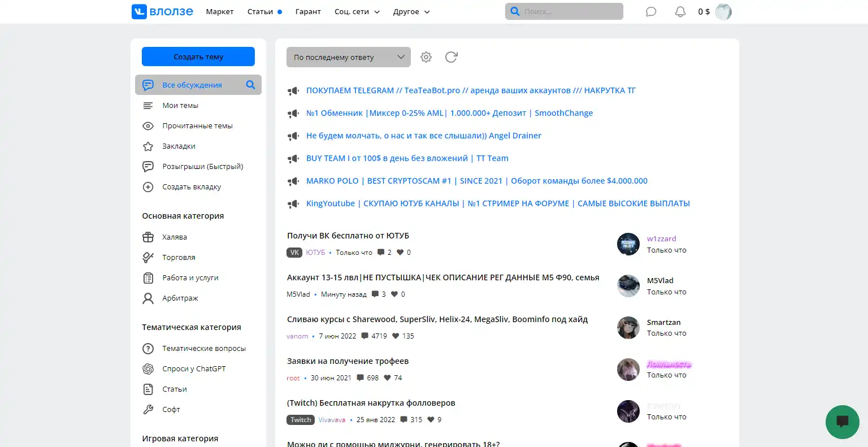Open thread Заявки на получение трофеев
Viewport: 868px width, 447px height.
(348, 361)
